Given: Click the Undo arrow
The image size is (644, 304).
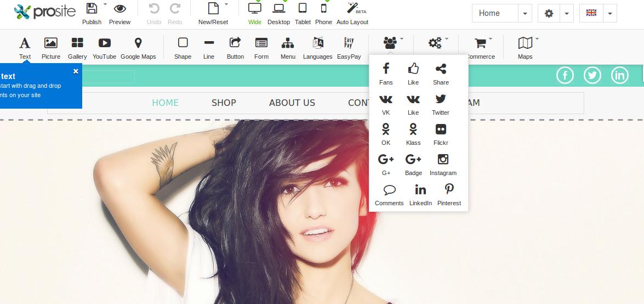Looking at the screenshot, I should click(154, 9).
